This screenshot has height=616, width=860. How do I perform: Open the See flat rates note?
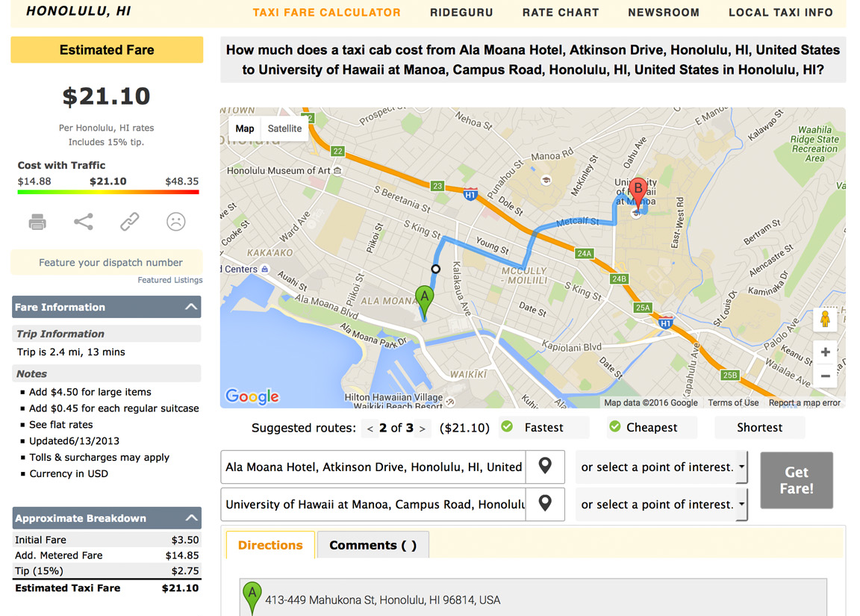pos(61,425)
